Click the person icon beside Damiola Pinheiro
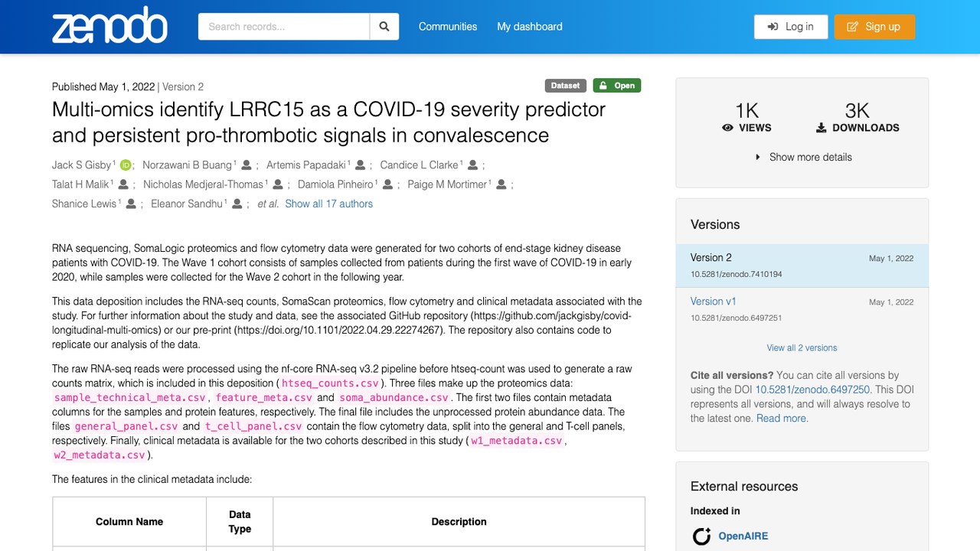This screenshot has height=551, width=980. tap(388, 184)
